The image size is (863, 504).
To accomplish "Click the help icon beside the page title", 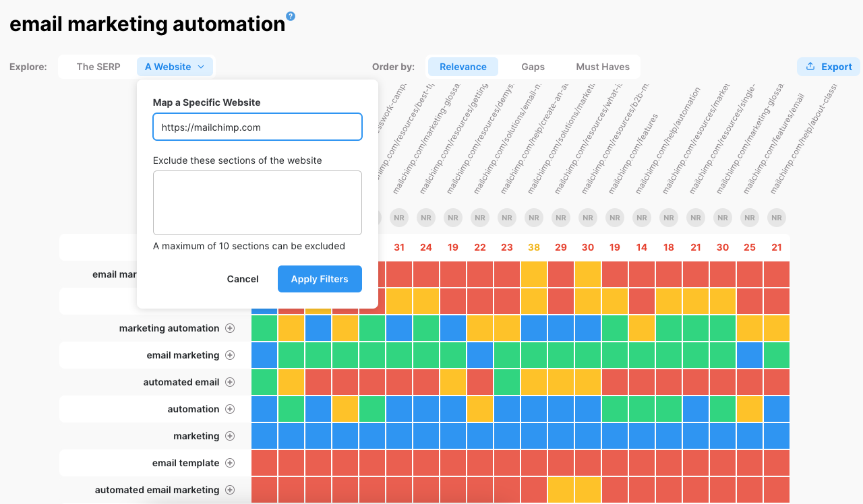I will (291, 16).
